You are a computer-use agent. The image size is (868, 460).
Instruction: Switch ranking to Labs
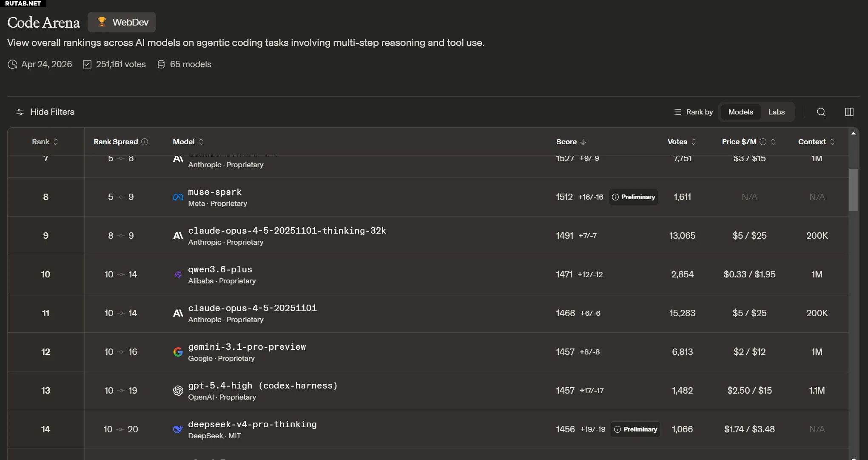(776, 112)
